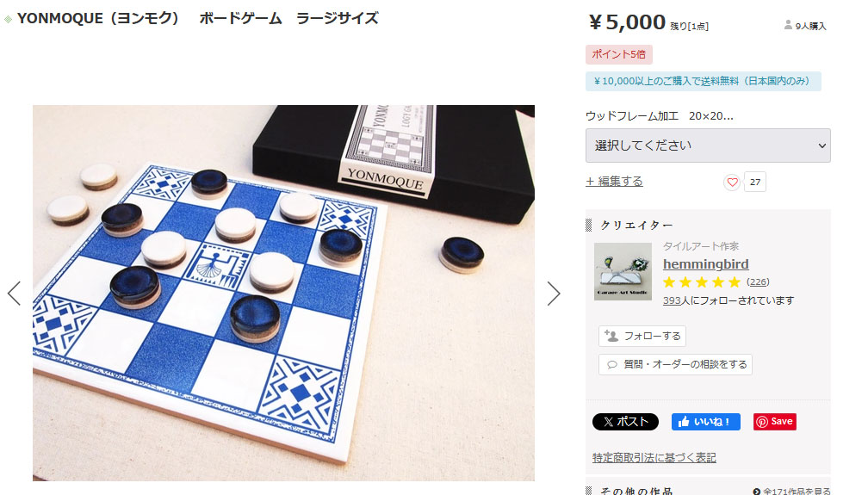Click the ポイント5倍 badge
The height and width of the screenshot is (495, 868).
(619, 54)
